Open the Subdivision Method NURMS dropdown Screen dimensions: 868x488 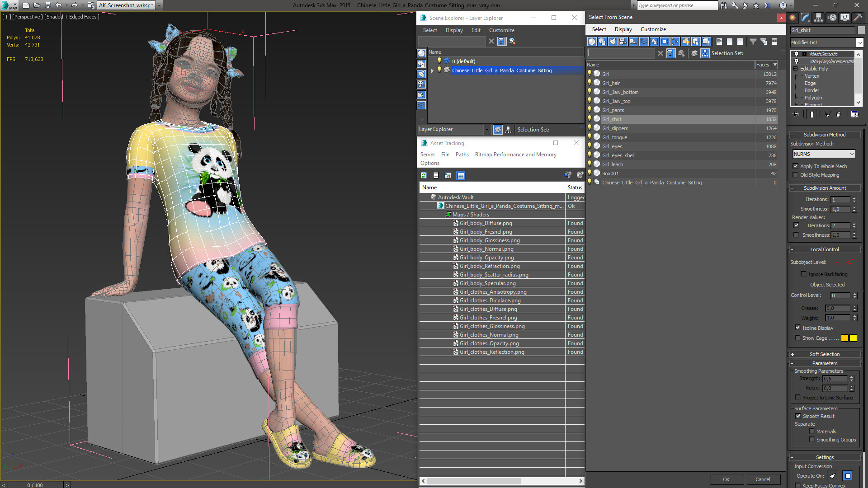coord(852,154)
